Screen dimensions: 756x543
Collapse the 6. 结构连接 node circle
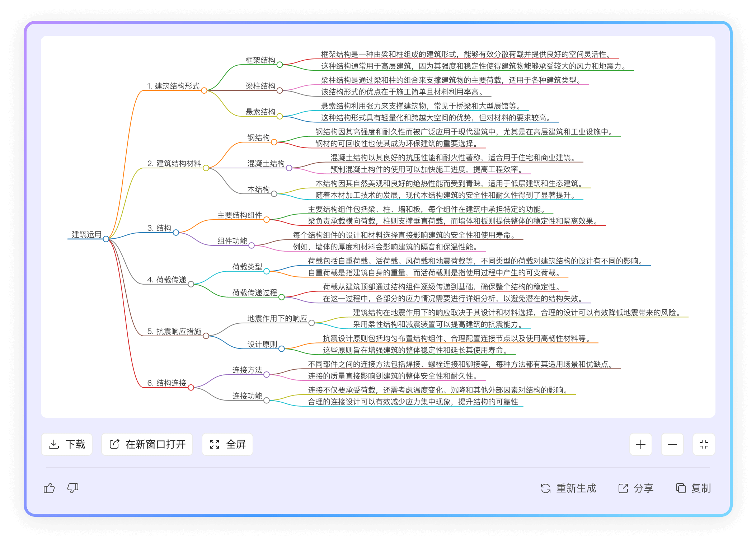pos(191,388)
